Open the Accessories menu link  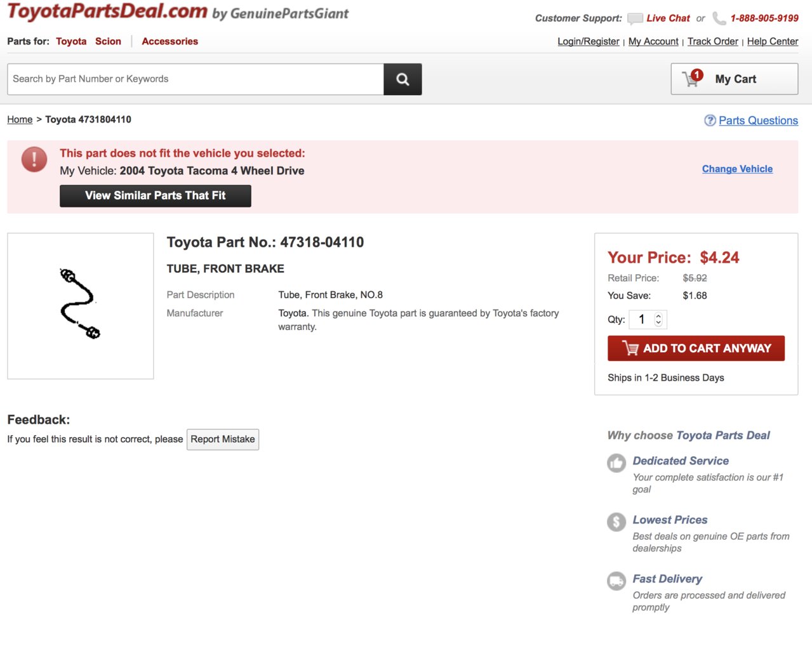(170, 41)
